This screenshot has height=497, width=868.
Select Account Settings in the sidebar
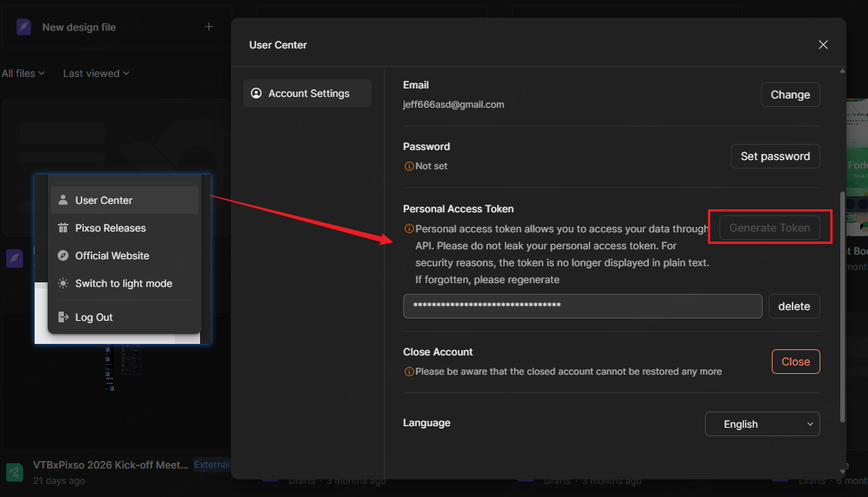tap(306, 92)
